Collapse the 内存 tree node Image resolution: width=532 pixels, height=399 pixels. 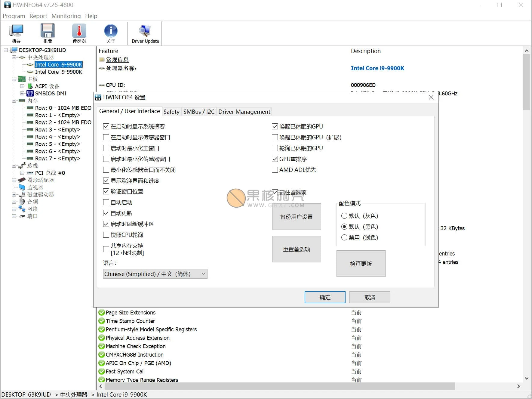pyautogui.click(x=14, y=101)
